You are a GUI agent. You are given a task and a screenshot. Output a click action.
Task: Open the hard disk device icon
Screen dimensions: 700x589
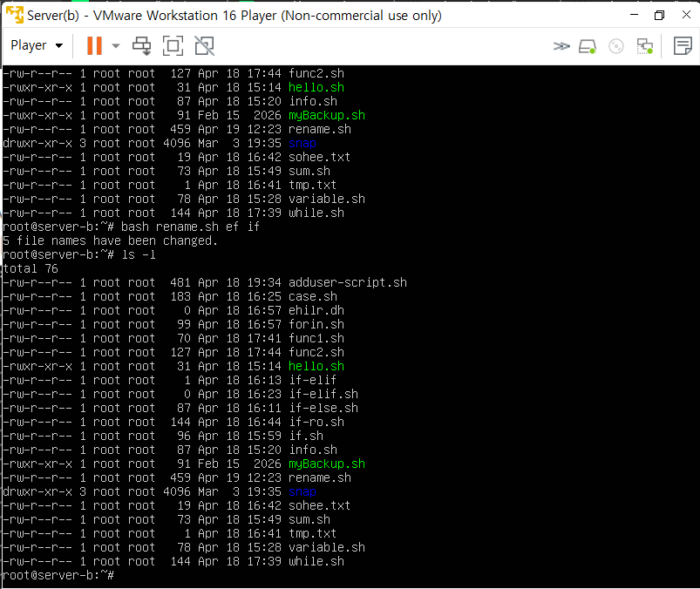tap(588, 46)
